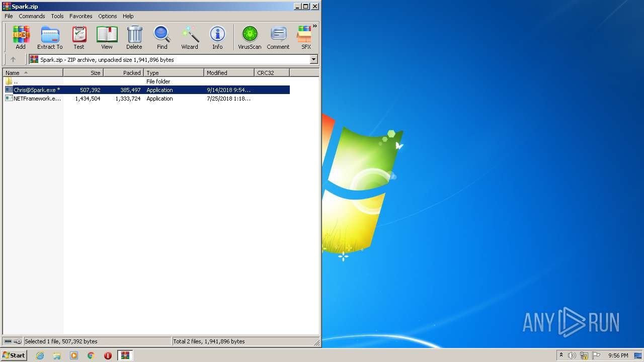Viewport: 644px width, 362px height.
Task: Open the Options menu
Action: pos(108,16)
